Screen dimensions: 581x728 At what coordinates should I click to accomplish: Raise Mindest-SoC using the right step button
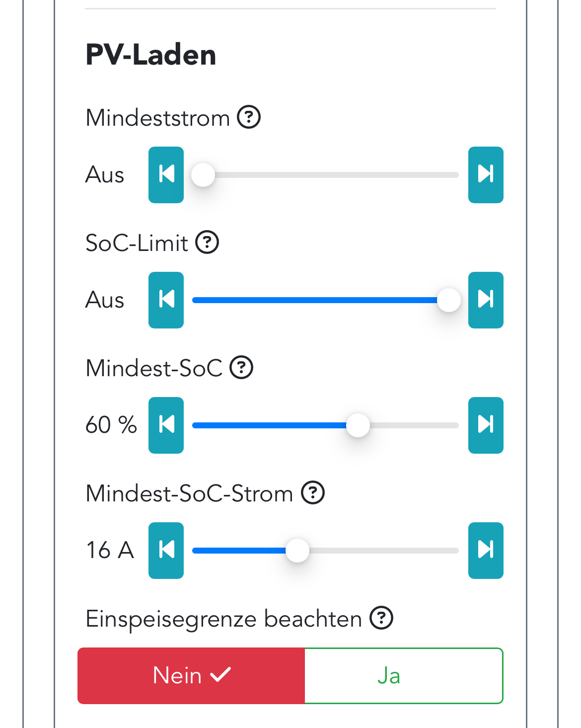486,425
